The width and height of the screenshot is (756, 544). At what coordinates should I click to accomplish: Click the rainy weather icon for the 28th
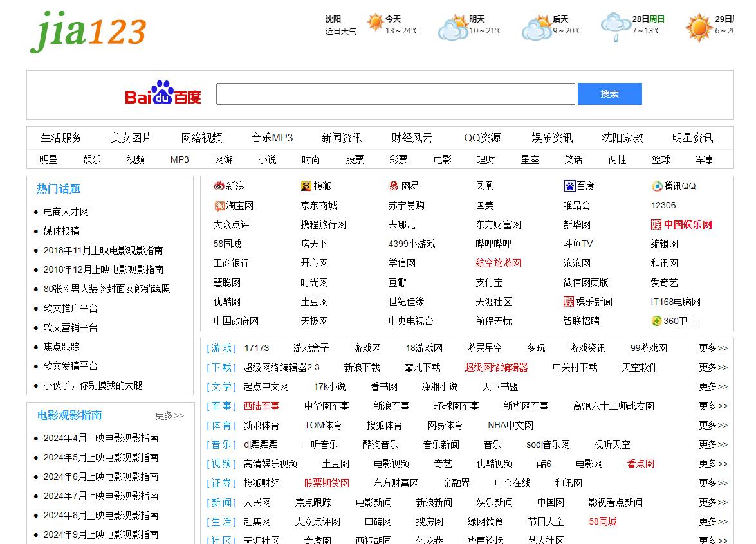point(616,26)
